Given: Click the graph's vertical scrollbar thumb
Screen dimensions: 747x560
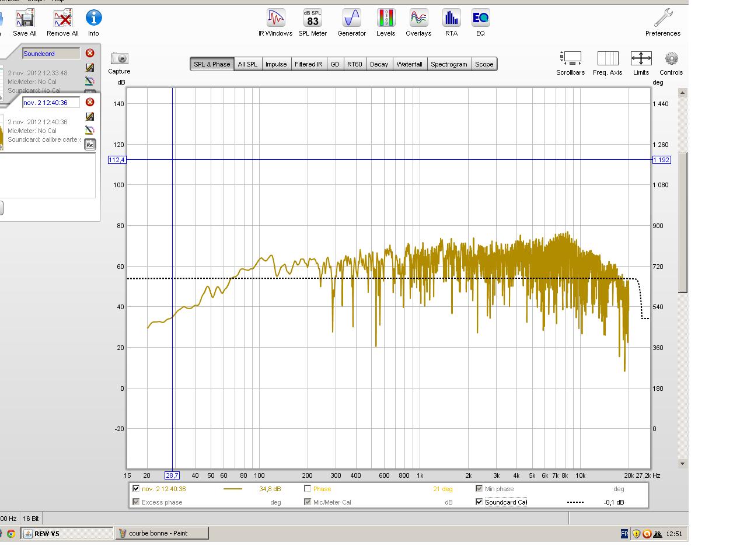Looking at the screenshot, I should pos(682,222).
